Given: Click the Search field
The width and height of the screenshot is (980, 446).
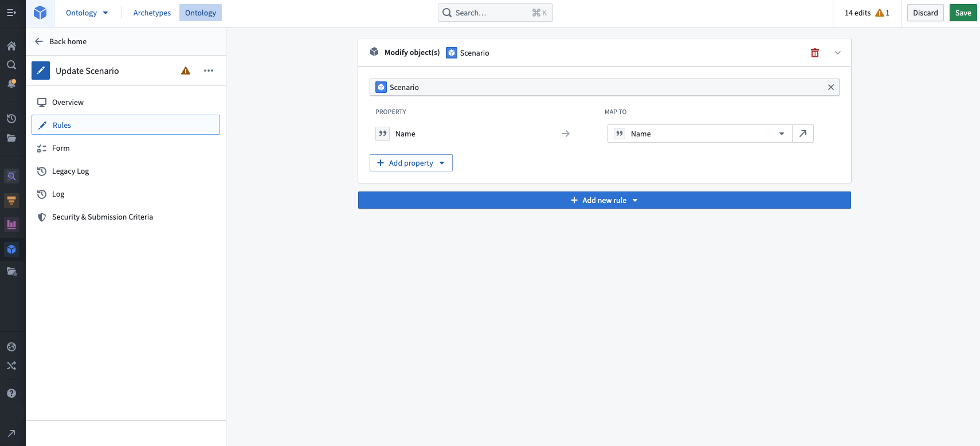Looking at the screenshot, I should [x=495, y=13].
